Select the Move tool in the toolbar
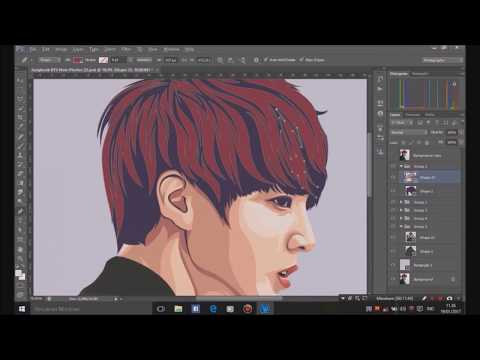Image resolution: width=480 pixels, height=360 pixels. pos(20,80)
